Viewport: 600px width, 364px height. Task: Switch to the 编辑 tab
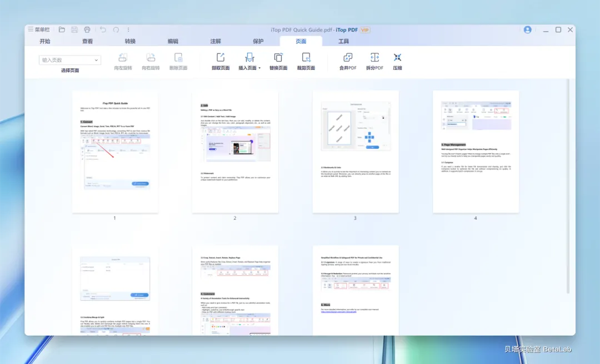(x=173, y=41)
